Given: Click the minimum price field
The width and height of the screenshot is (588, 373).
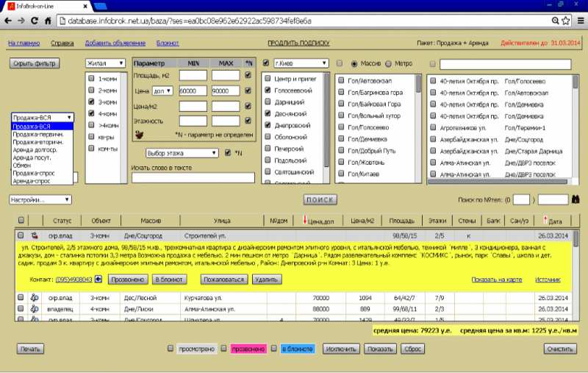Looking at the screenshot, I should pos(193,90).
